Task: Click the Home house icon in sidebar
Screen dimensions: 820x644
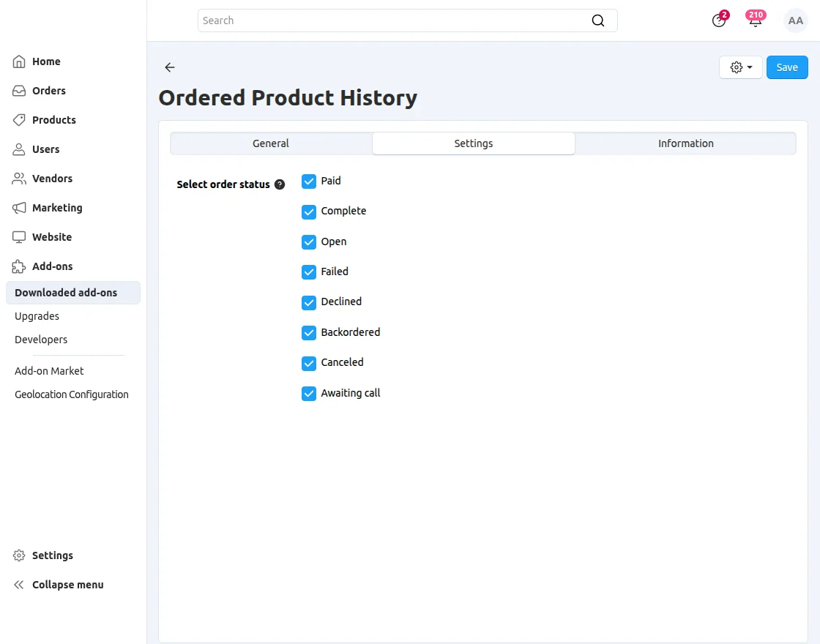Action: pyautogui.click(x=19, y=61)
